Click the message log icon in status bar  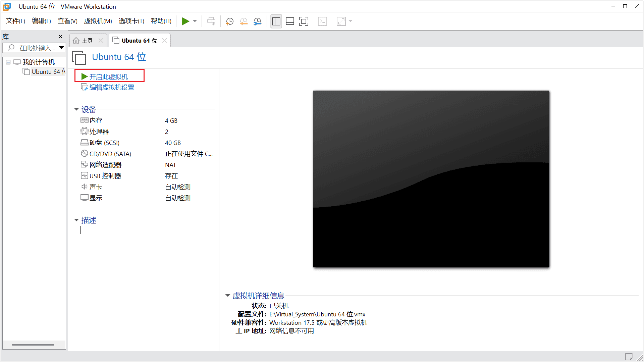(x=629, y=356)
